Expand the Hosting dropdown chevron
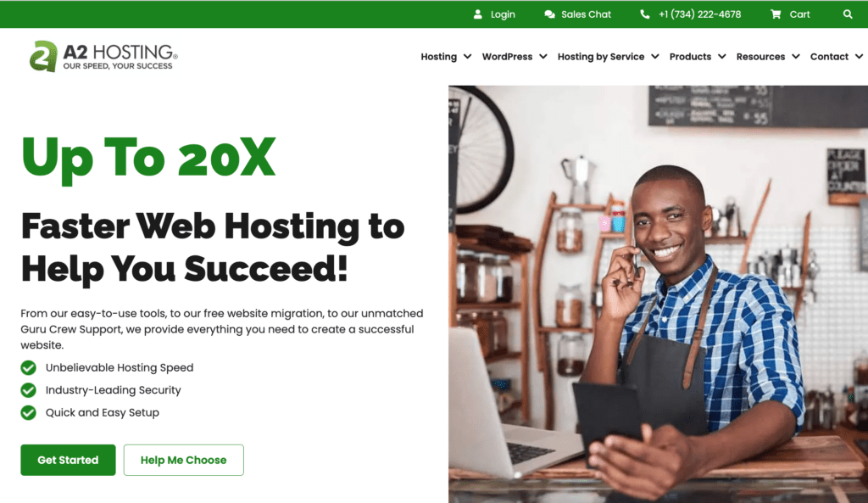 tap(467, 57)
